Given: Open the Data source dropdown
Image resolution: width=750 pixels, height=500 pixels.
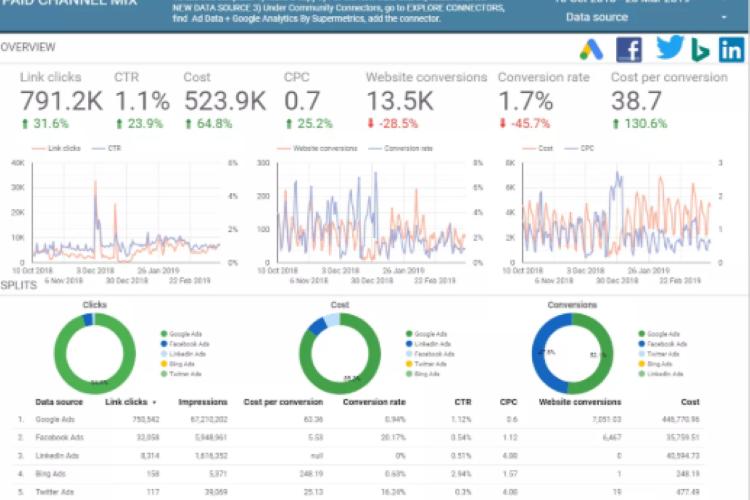Looking at the screenshot, I should (646, 17).
